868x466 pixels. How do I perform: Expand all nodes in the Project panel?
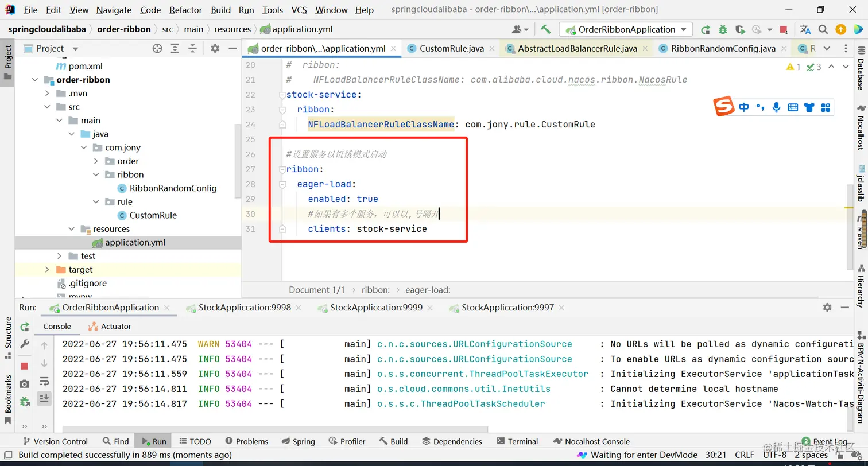coord(175,49)
